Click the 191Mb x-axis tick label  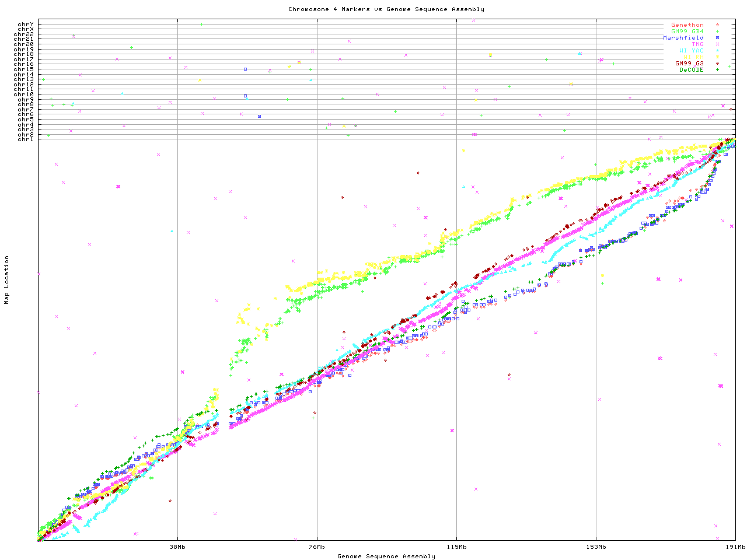coord(735,547)
